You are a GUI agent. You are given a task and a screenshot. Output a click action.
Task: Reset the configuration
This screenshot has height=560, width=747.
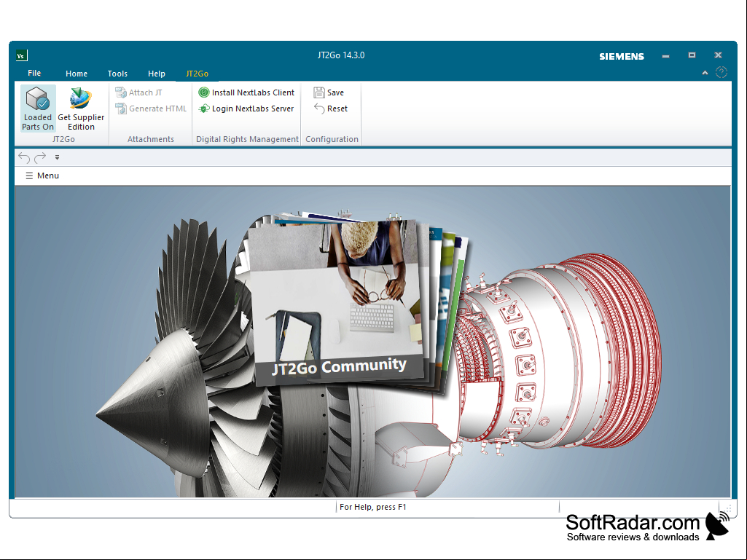coord(331,109)
